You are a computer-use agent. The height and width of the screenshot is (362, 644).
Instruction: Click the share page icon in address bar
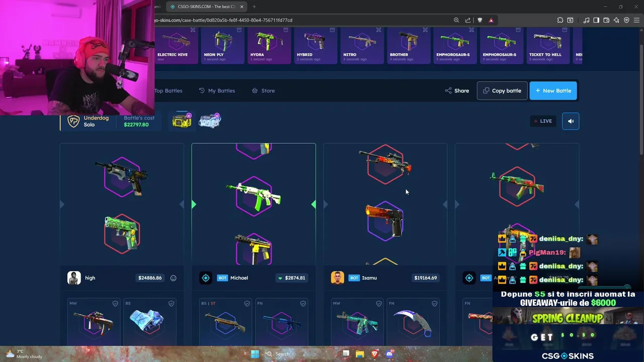(468, 20)
